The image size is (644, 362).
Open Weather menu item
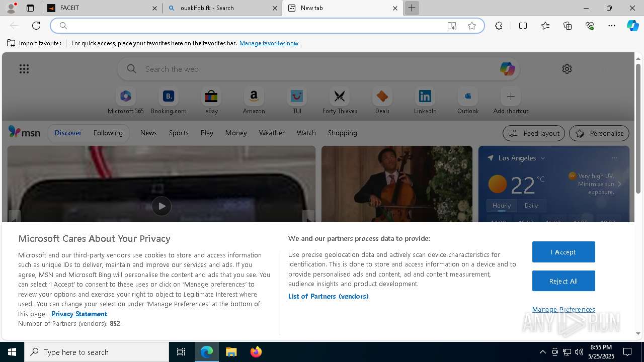point(272,133)
